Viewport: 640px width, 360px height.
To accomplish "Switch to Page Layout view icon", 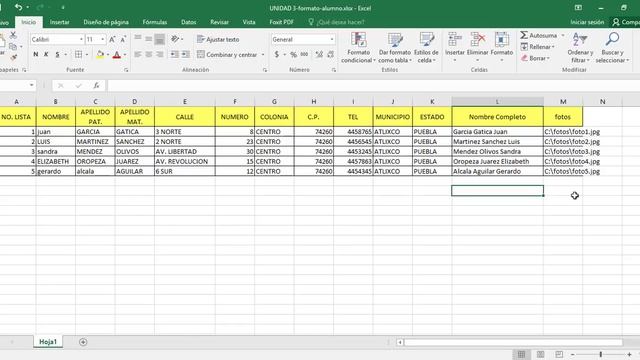I will pos(540,354).
